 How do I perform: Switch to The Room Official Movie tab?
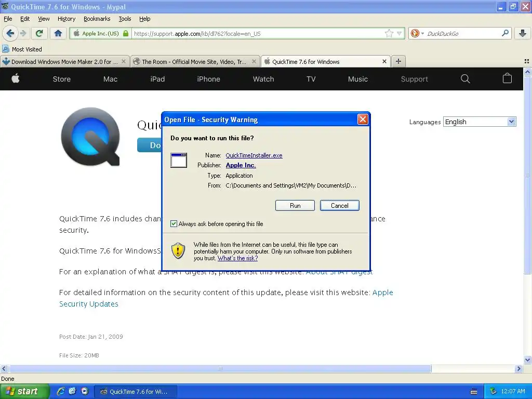(195, 61)
